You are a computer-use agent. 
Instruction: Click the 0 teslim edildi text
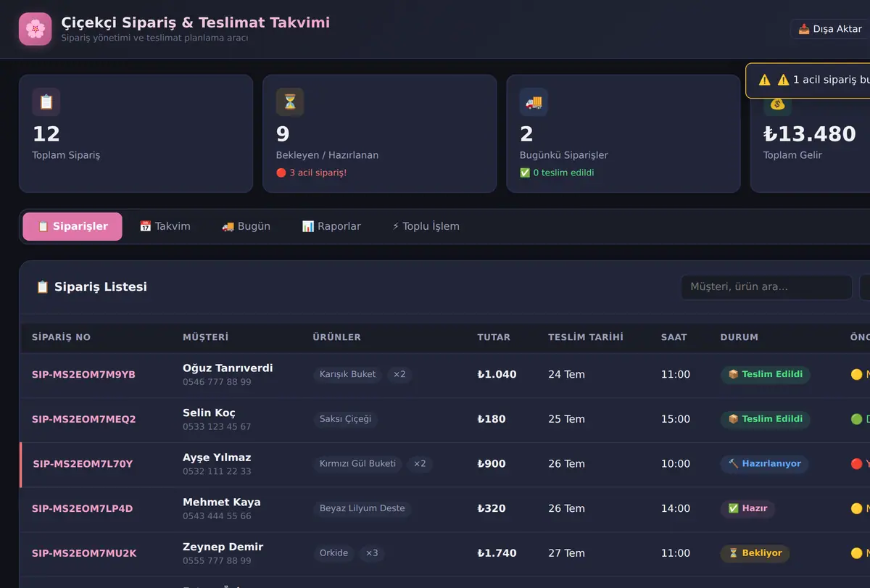click(x=557, y=173)
